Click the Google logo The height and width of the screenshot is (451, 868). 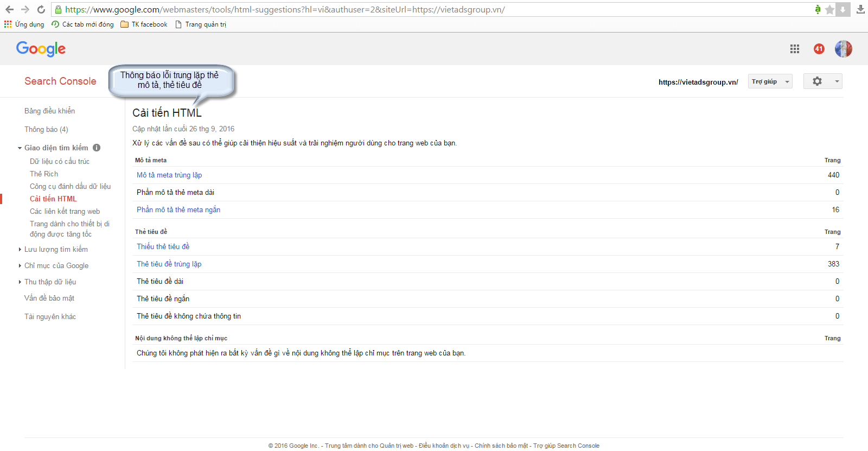[x=41, y=49]
